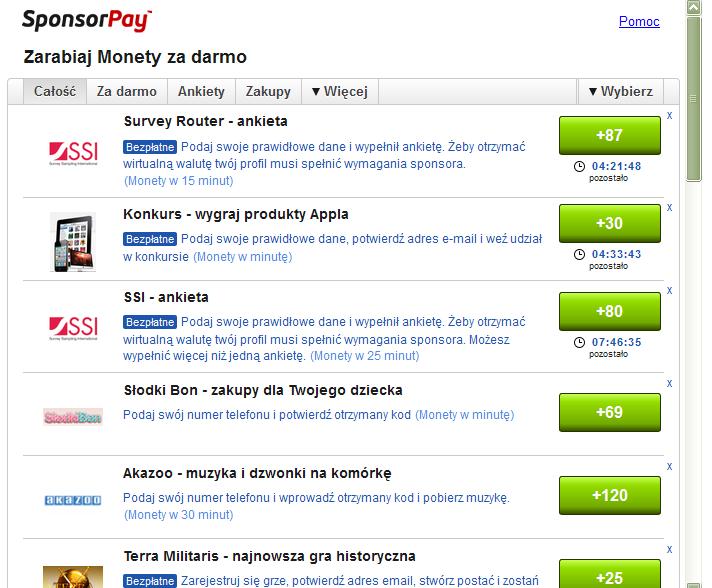Click the green +87 reward button
Screen dimensions: 712x588
click(609, 135)
